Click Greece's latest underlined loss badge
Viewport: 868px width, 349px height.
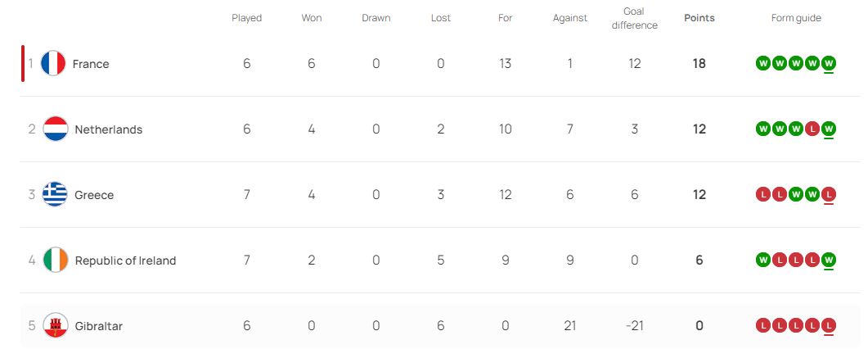[829, 194]
